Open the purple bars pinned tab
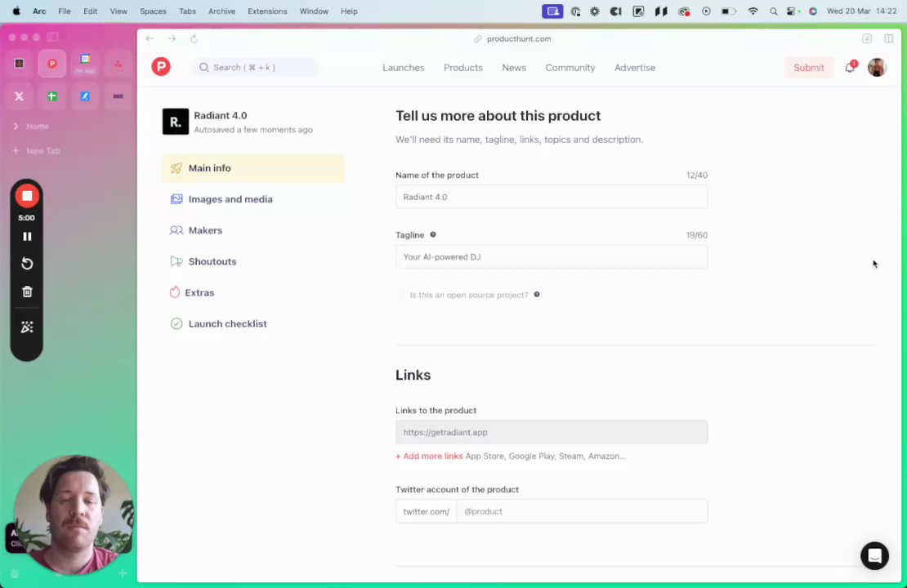Screen dimensions: 907x588 118,96
